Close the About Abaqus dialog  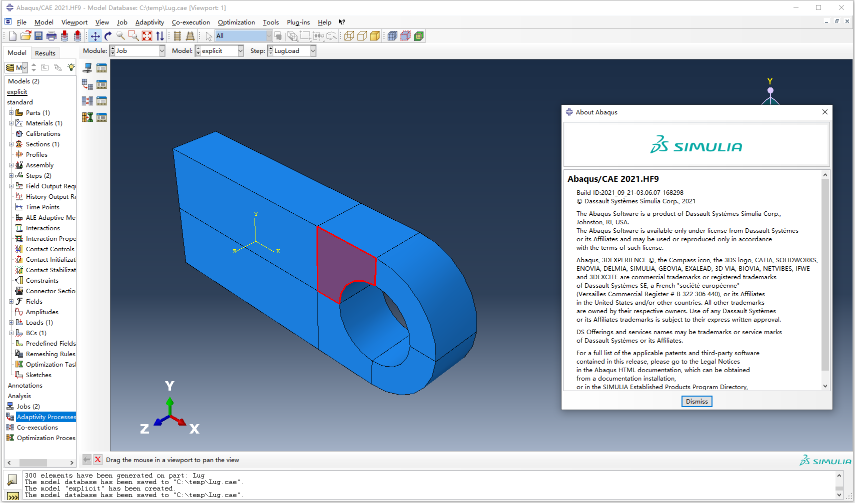pyautogui.click(x=824, y=112)
